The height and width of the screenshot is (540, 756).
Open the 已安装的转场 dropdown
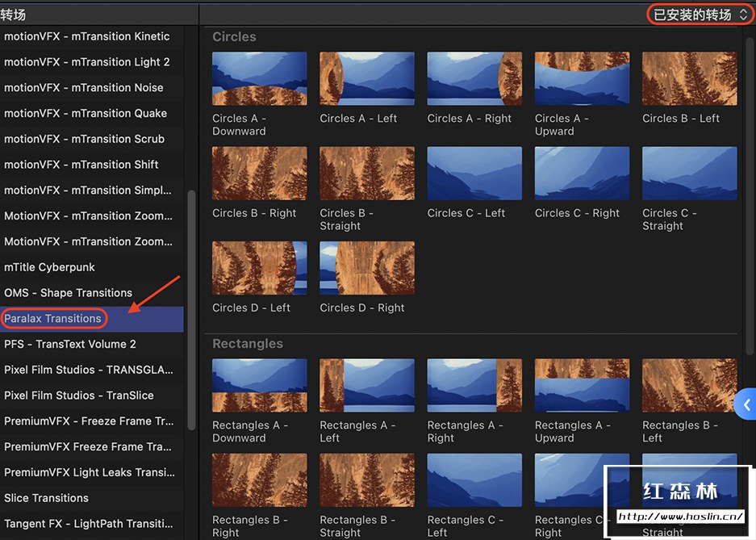coord(700,15)
